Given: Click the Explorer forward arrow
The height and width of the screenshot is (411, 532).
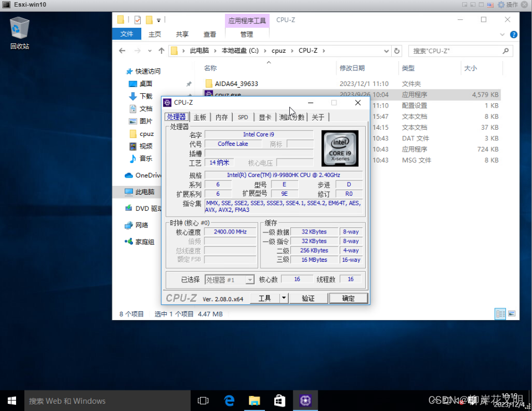Looking at the screenshot, I should [137, 51].
